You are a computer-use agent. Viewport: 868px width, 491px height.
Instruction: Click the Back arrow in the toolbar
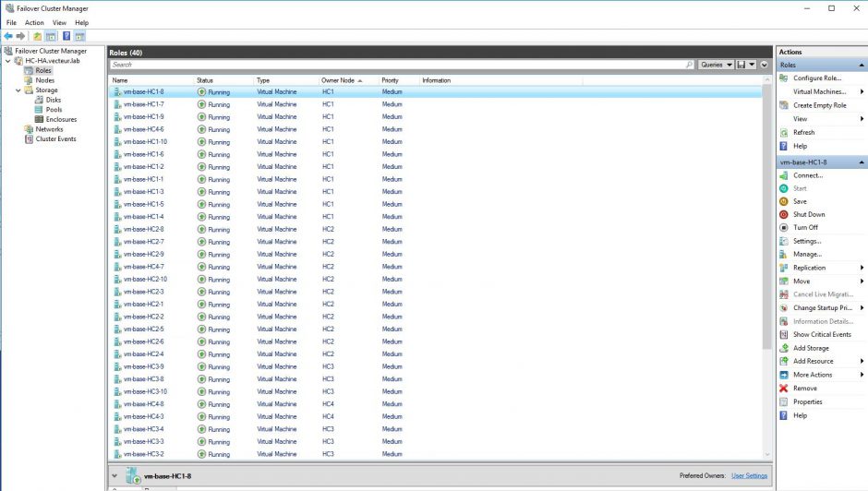coord(8,36)
